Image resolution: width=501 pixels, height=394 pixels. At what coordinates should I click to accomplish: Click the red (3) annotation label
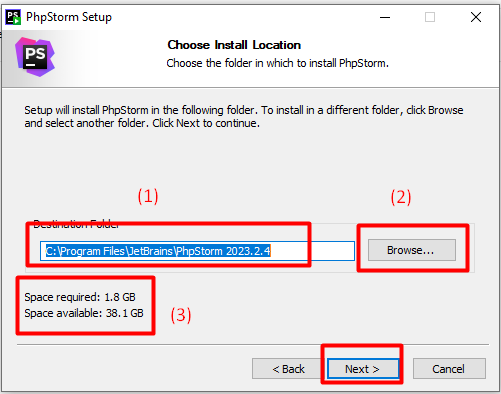(x=181, y=315)
